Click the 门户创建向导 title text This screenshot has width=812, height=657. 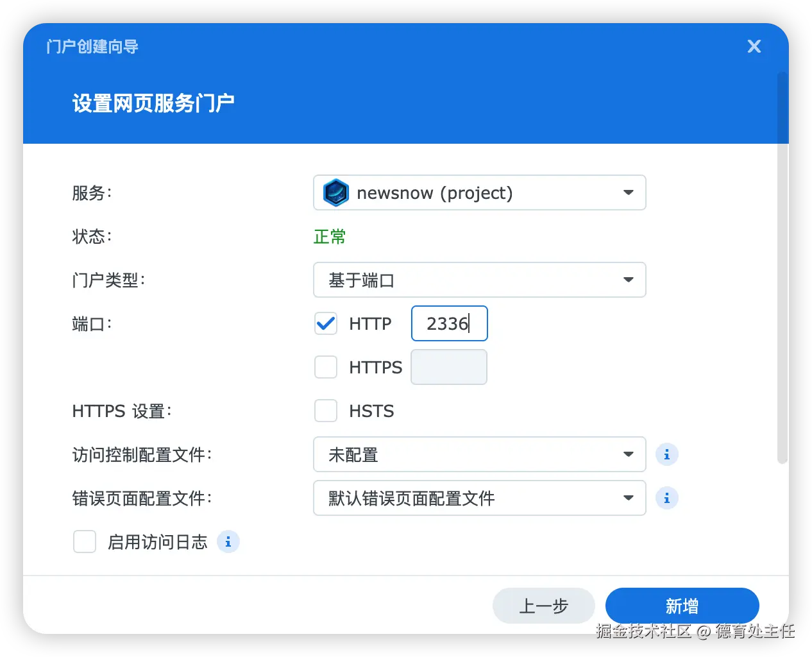(x=92, y=46)
